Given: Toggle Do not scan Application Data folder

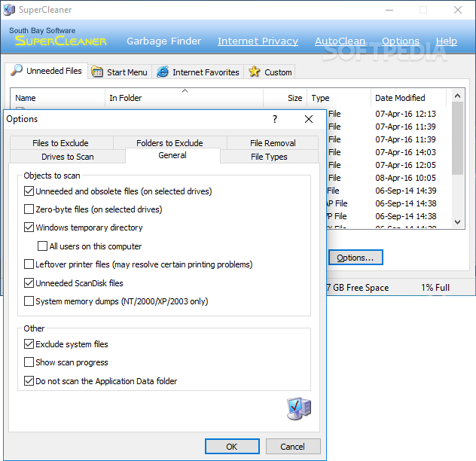Looking at the screenshot, I should (x=29, y=381).
